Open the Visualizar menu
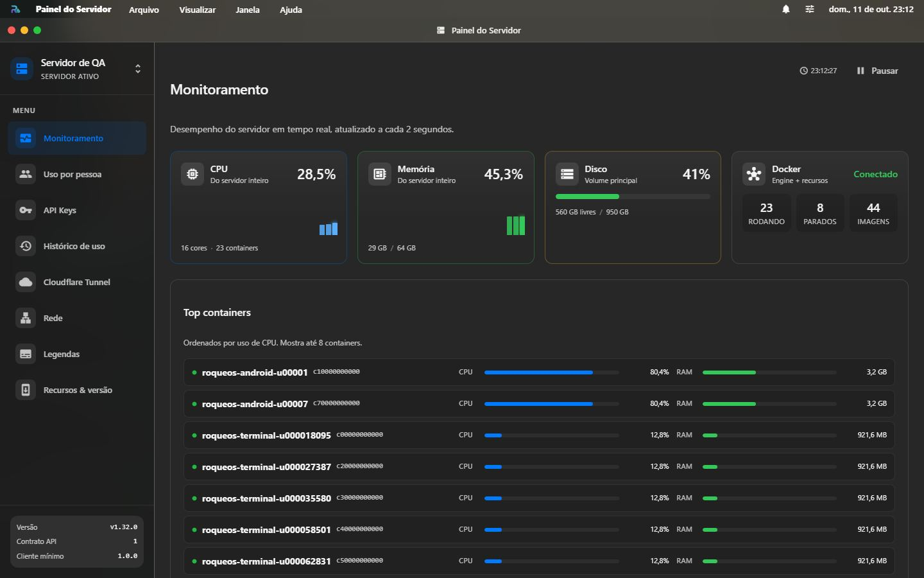This screenshot has height=578, width=924. pos(197,10)
